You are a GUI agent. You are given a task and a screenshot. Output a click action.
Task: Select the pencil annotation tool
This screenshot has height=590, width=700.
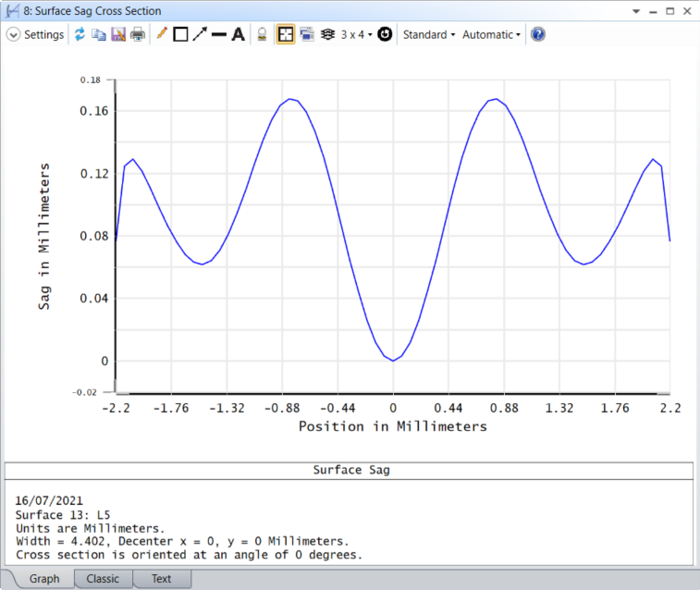pos(162,34)
